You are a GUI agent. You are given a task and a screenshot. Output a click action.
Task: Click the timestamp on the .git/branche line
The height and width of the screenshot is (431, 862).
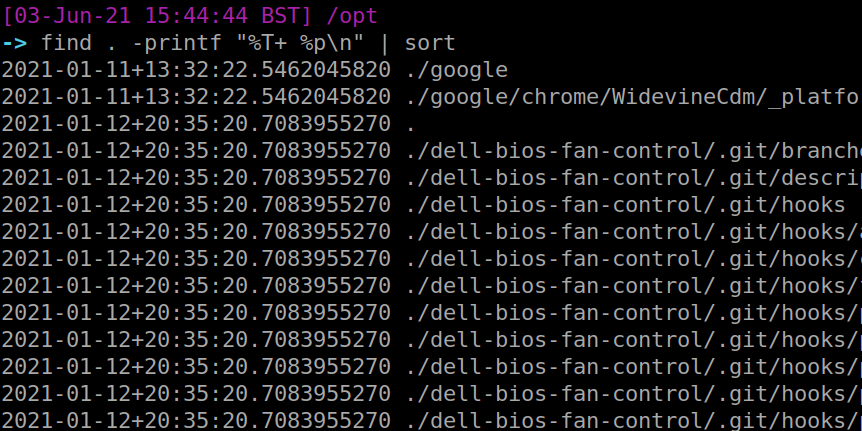[x=196, y=151]
